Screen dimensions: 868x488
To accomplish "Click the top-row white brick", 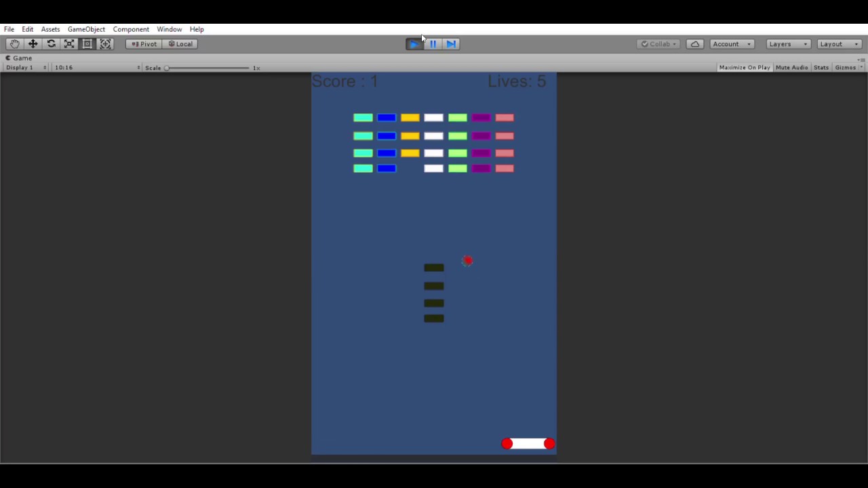I will 434,118.
